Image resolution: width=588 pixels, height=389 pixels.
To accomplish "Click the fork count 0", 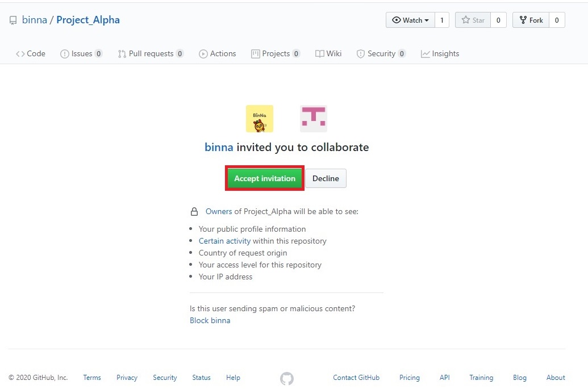I will (x=557, y=20).
